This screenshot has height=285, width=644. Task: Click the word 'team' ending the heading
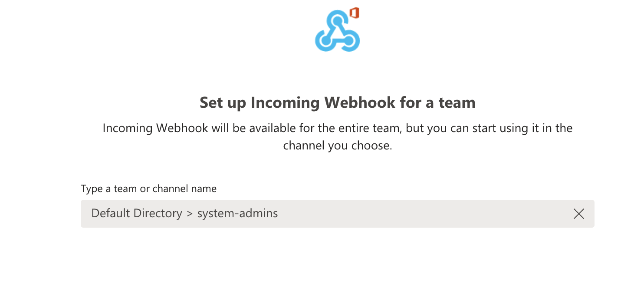pos(457,103)
